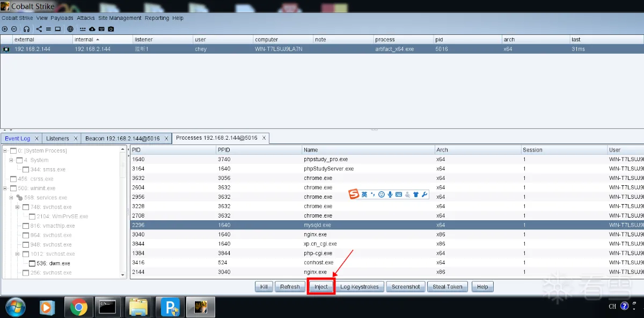Click the gears icon beside services.exe

20,198
